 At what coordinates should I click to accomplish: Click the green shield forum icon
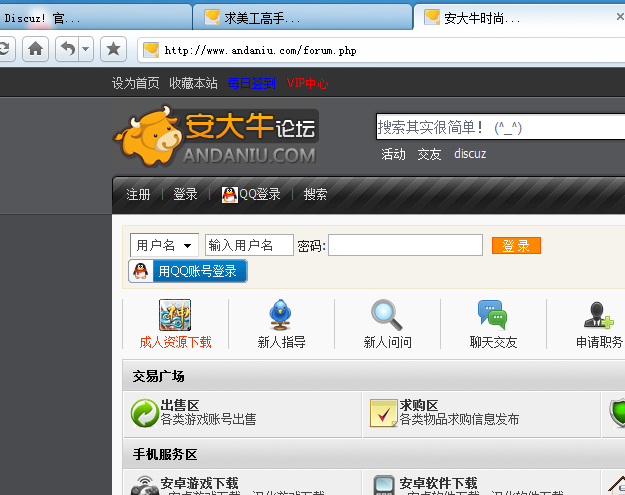[617, 413]
